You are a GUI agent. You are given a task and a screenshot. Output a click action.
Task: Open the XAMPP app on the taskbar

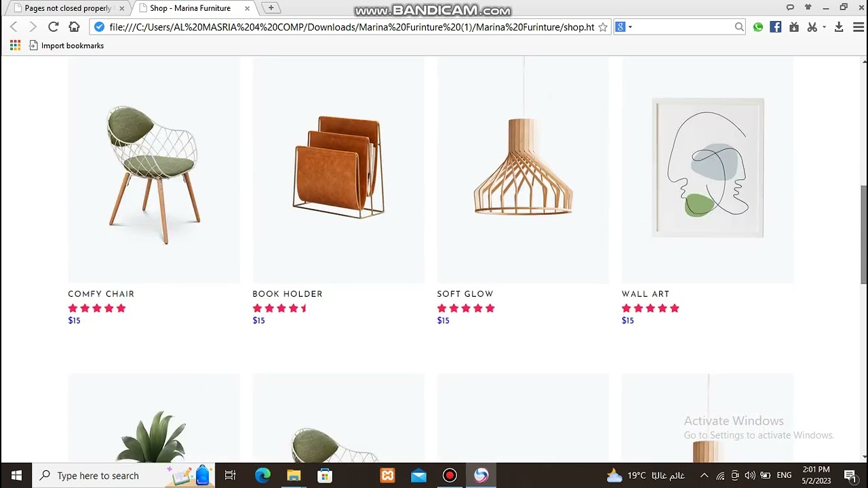pyautogui.click(x=387, y=475)
